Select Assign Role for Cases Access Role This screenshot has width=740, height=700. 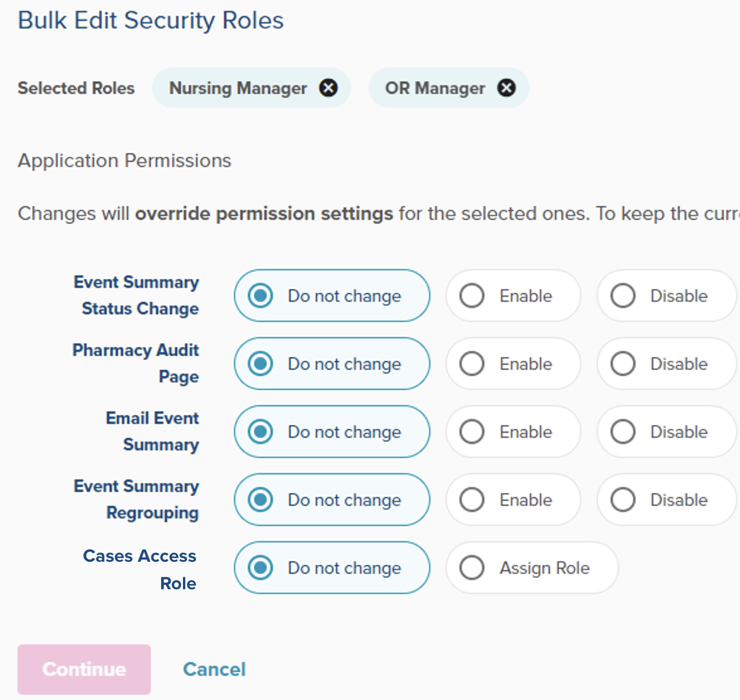tap(532, 568)
